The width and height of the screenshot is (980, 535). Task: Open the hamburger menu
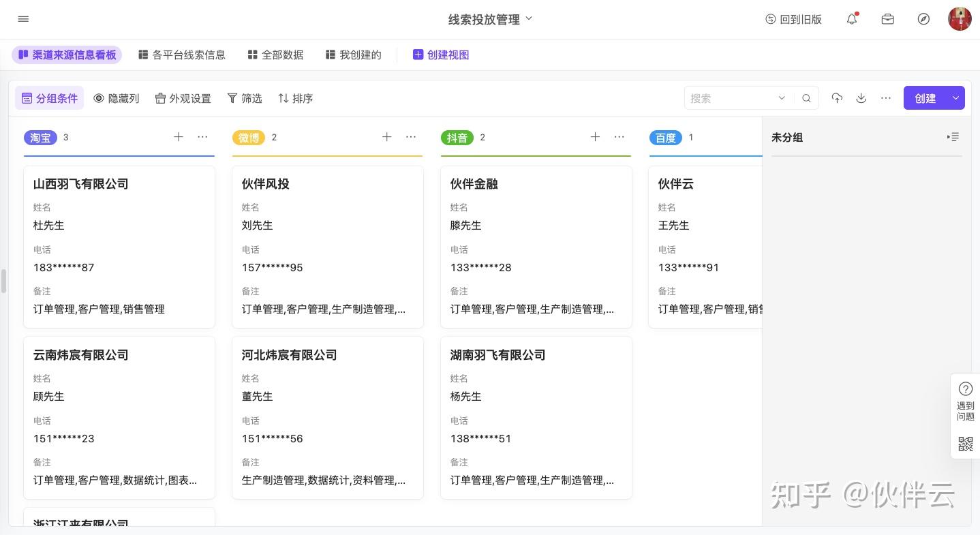pyautogui.click(x=23, y=19)
